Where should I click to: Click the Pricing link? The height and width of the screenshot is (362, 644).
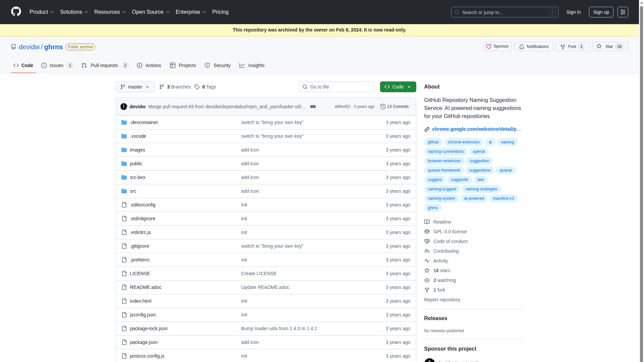pyautogui.click(x=220, y=12)
